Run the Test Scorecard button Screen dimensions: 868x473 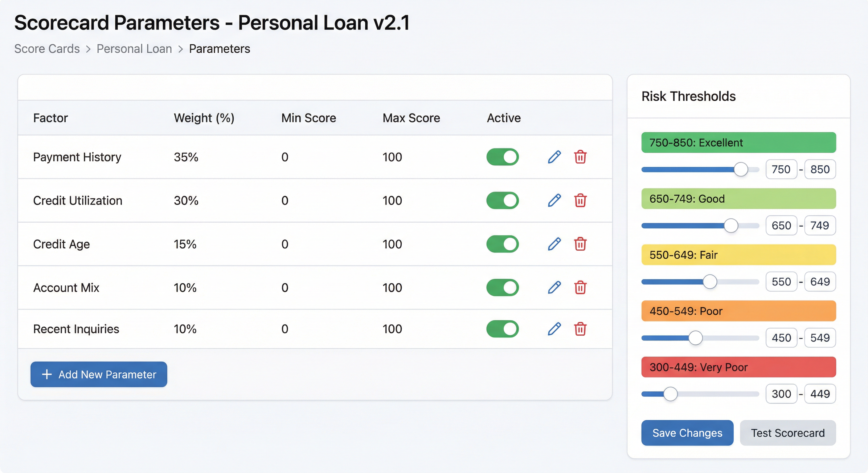pos(788,433)
